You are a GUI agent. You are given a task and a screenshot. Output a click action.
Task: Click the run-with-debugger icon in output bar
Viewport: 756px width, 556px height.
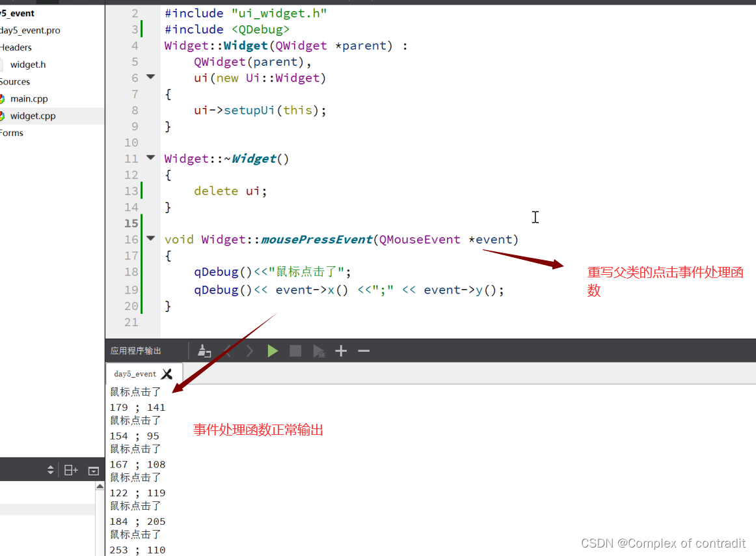(319, 351)
